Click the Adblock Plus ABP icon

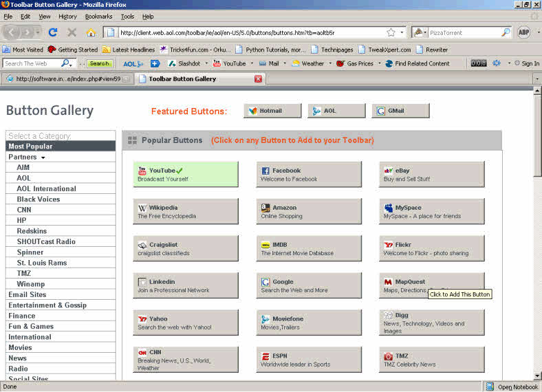523,32
